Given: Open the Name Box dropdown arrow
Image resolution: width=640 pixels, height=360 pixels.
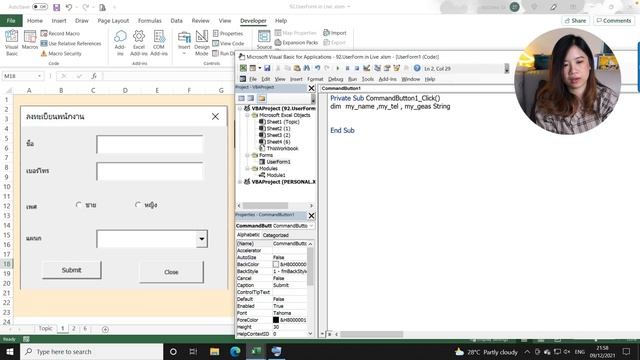Looking at the screenshot, I should point(39,76).
